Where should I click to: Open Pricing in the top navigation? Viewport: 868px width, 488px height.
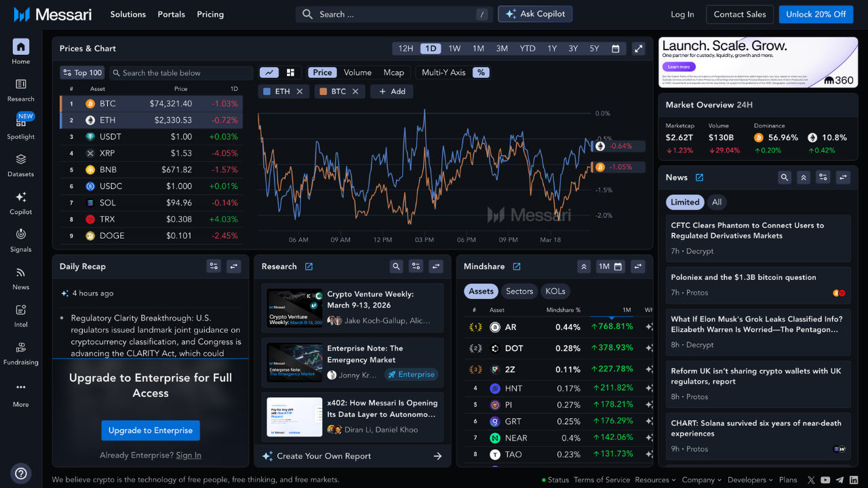210,14
